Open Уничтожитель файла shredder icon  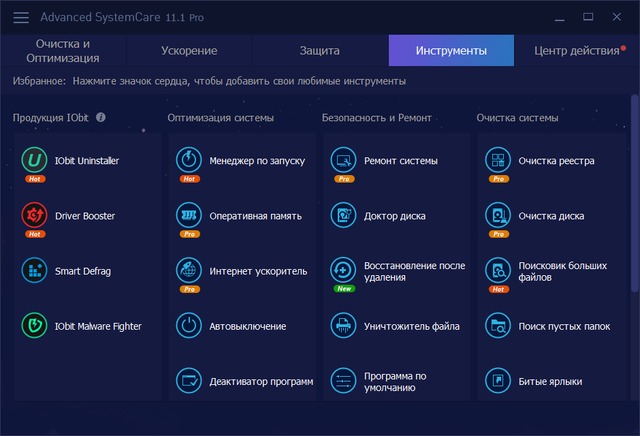(x=344, y=325)
